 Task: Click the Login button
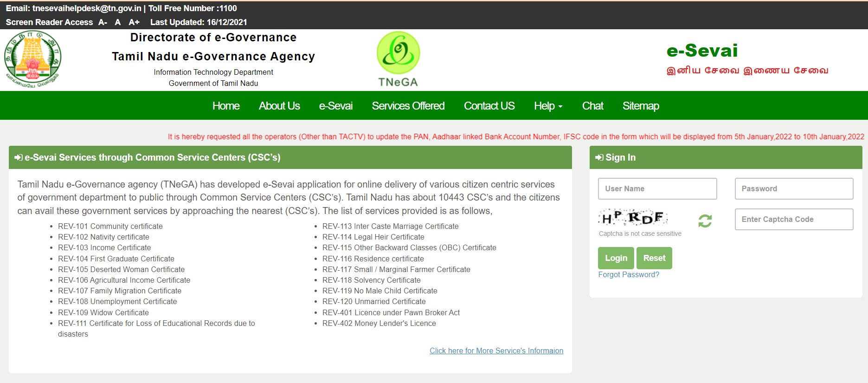pos(616,258)
